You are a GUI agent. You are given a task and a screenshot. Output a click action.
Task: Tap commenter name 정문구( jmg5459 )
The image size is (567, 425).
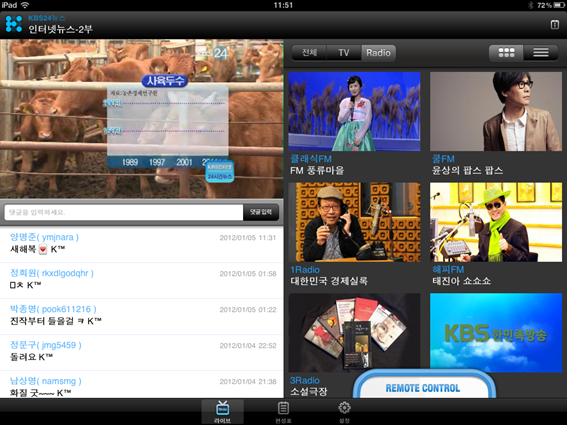[46, 345]
